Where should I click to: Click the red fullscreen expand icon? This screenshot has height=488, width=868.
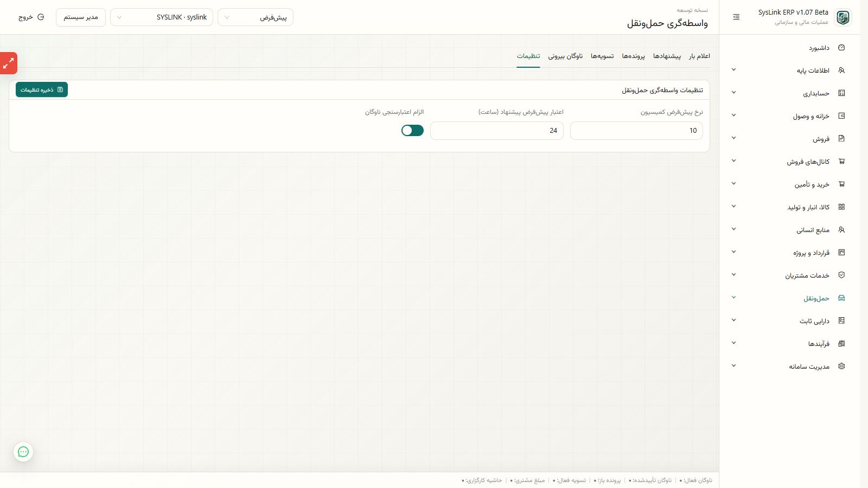coord(9,63)
